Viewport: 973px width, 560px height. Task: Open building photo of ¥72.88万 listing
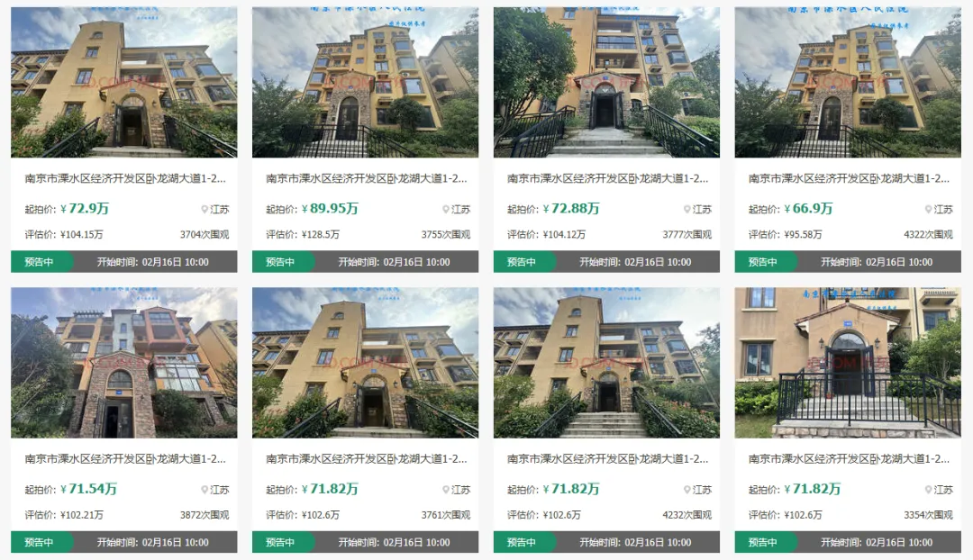(x=606, y=82)
